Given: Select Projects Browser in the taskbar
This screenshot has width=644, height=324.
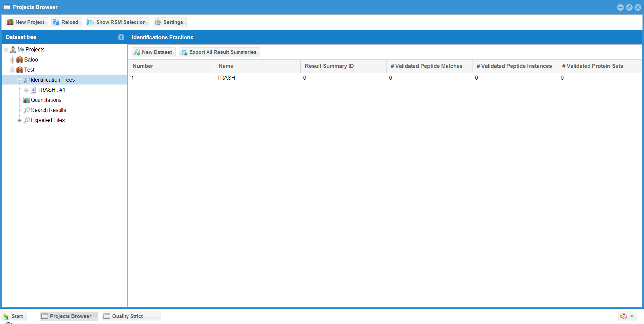Looking at the screenshot, I should [x=69, y=316].
